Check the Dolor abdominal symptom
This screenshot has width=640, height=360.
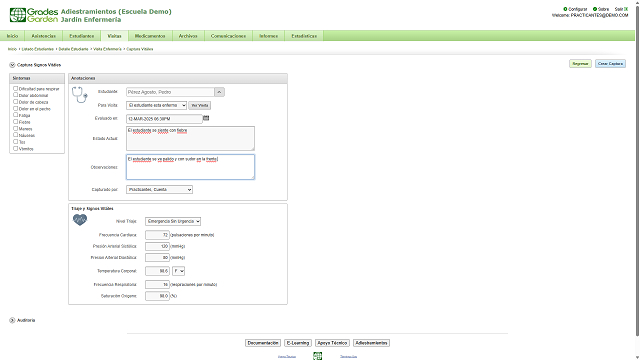16,95
